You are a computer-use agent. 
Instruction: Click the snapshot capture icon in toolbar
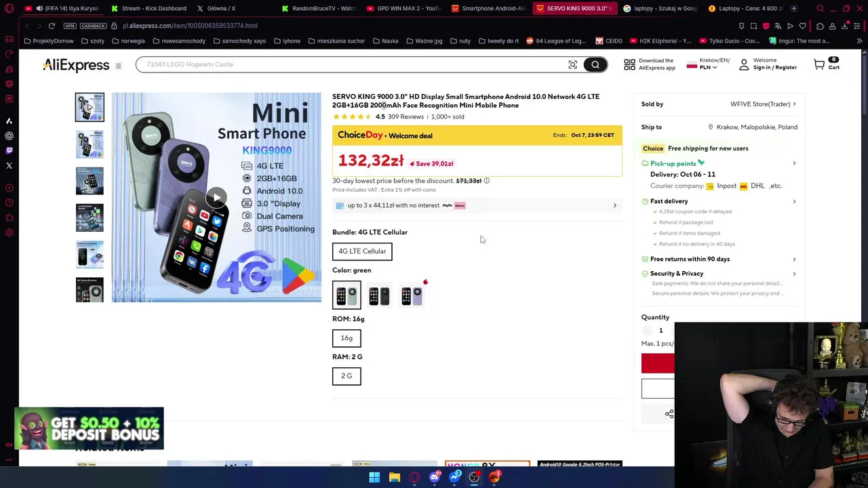(x=753, y=26)
